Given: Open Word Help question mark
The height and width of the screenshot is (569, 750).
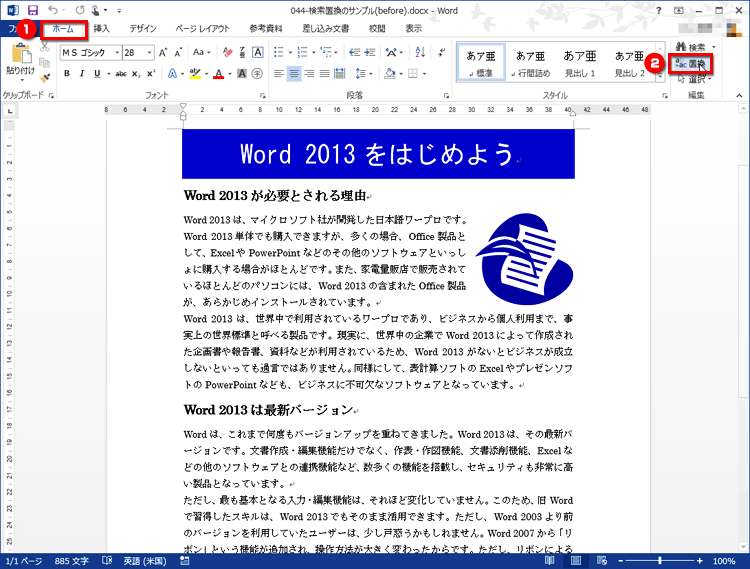Looking at the screenshot, I should click(659, 11).
